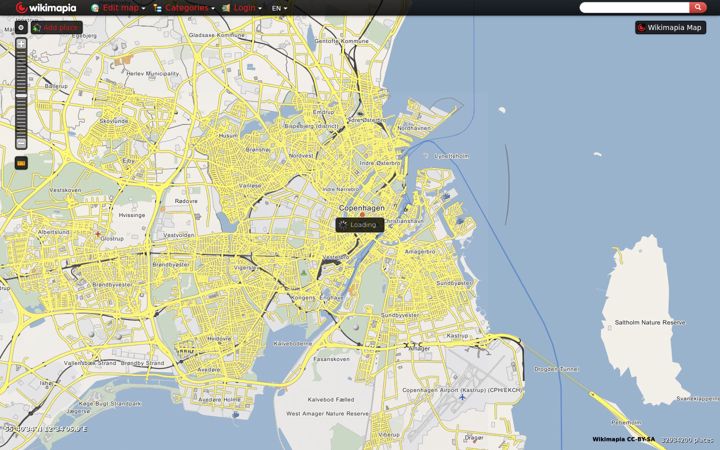This screenshot has height=450, width=720.
Task: Click the airplane icon at Copenhagen Airport
Action: pos(462,397)
